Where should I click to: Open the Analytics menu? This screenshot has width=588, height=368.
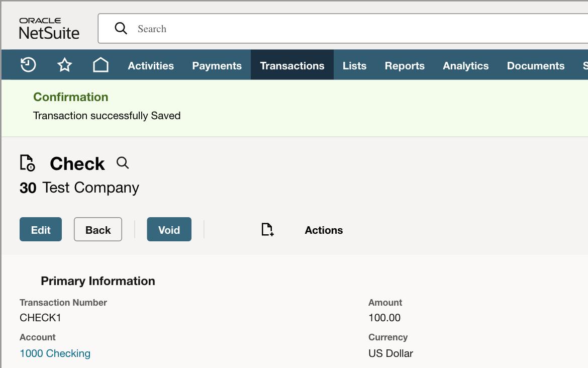point(466,66)
